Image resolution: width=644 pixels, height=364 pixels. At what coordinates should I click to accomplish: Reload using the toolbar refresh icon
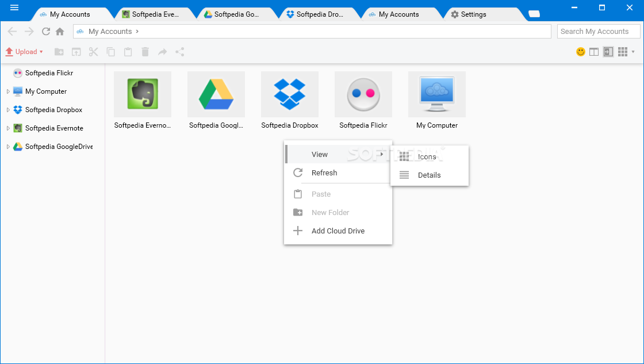(46, 31)
